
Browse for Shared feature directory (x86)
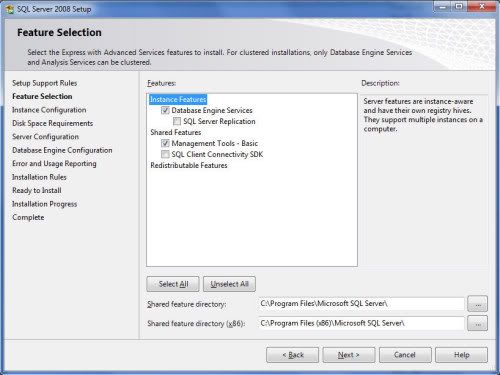click(477, 323)
